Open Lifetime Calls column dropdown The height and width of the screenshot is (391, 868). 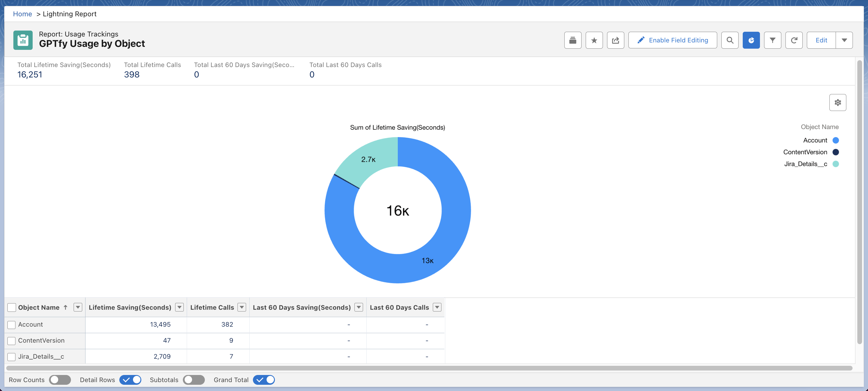tap(242, 307)
